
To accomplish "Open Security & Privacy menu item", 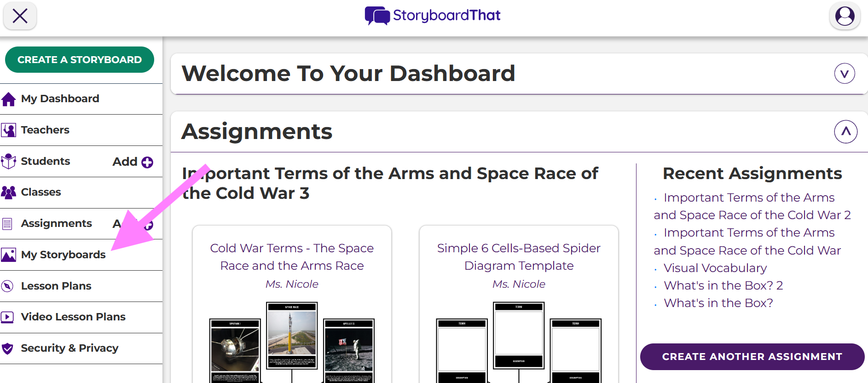I will coord(69,348).
